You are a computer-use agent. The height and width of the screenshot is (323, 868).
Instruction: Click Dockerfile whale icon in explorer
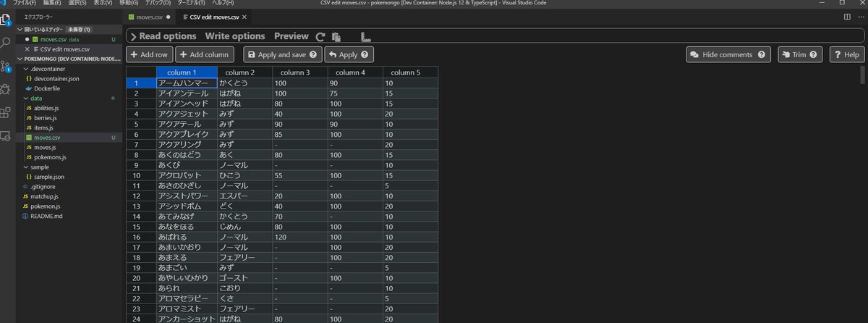coord(27,88)
